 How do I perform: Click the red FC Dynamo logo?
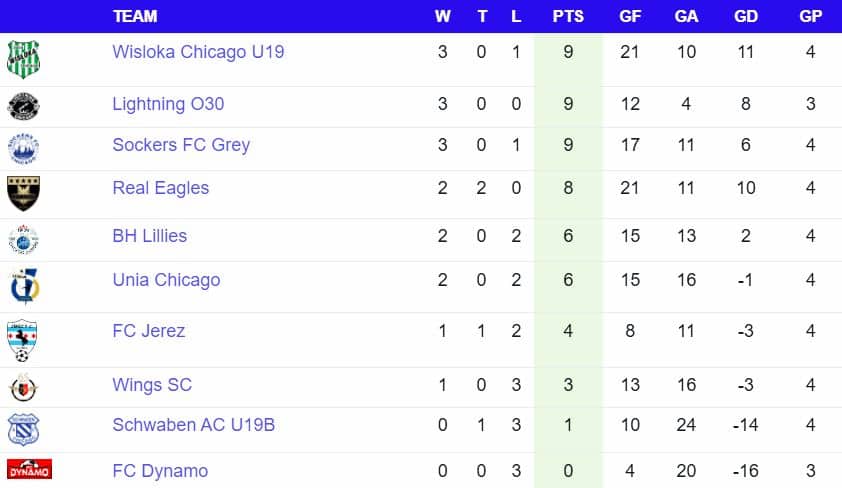click(29, 469)
